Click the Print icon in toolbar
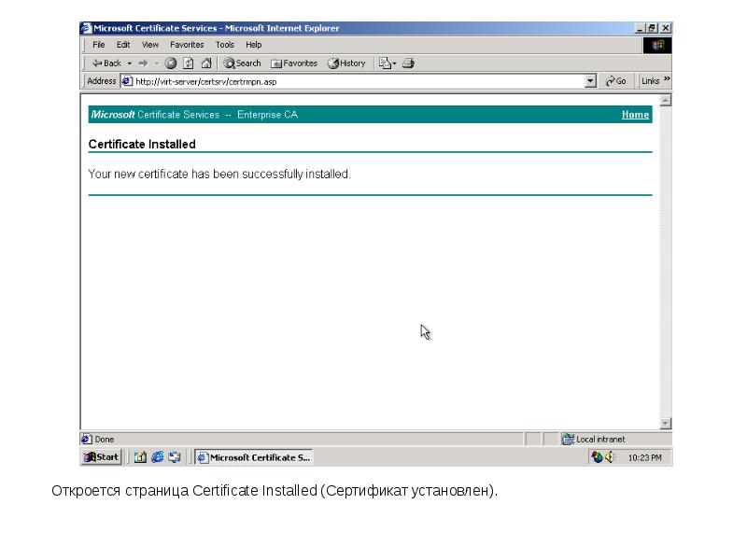 [408, 63]
